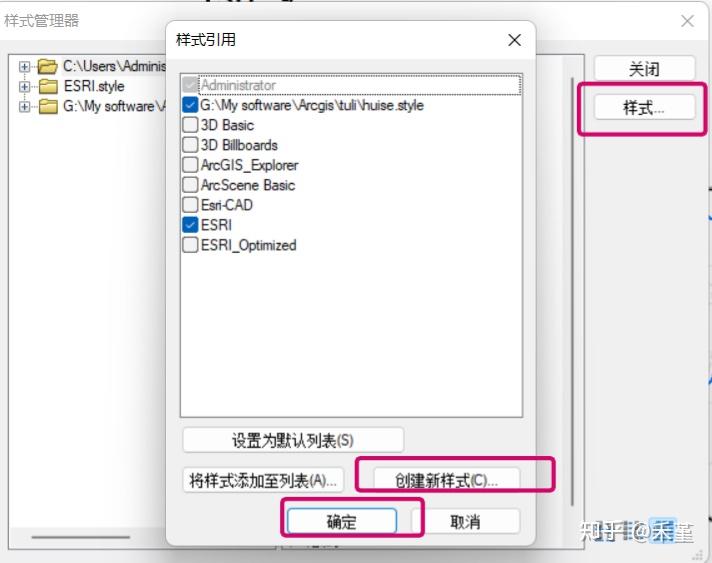Click the 创建新样式(C) button
Image resolution: width=712 pixels, height=563 pixels.
446,479
